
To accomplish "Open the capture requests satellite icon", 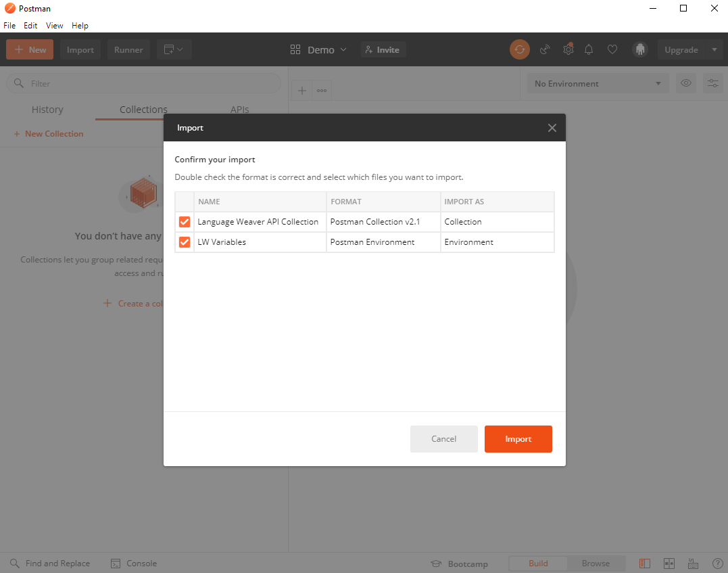I will point(545,49).
